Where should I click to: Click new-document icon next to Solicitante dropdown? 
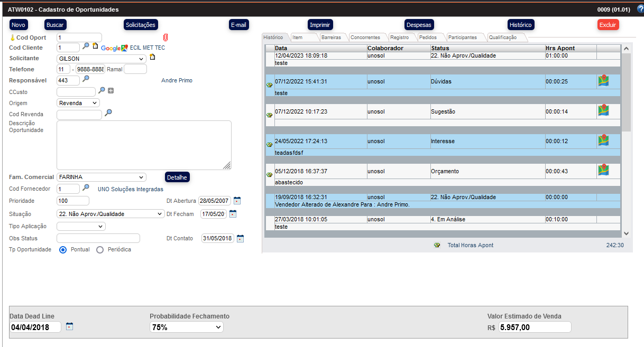click(152, 57)
